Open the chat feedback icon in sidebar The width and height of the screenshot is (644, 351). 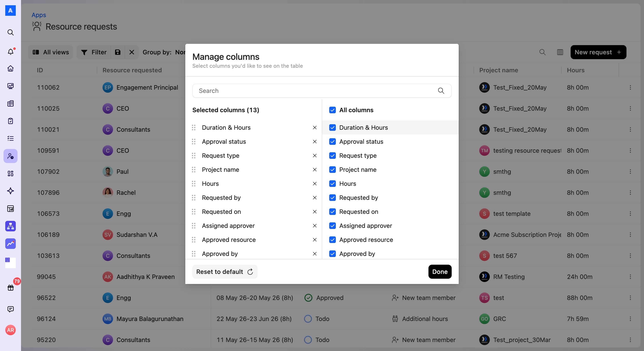click(11, 309)
